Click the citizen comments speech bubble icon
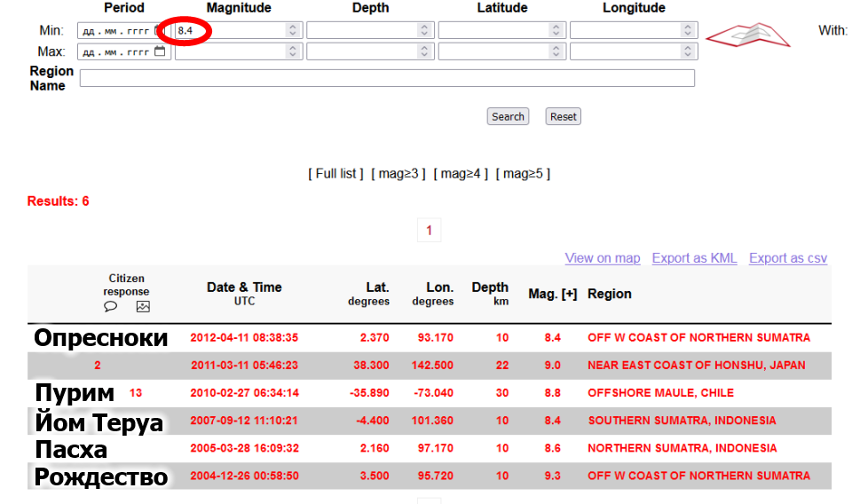 (111, 307)
